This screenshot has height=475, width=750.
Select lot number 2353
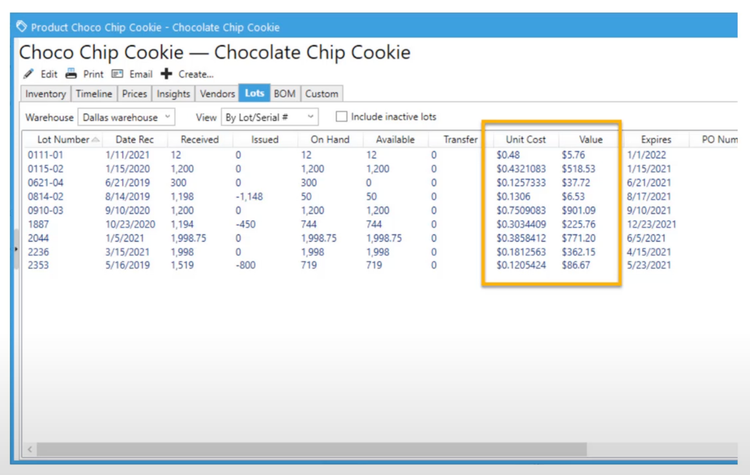click(x=38, y=265)
